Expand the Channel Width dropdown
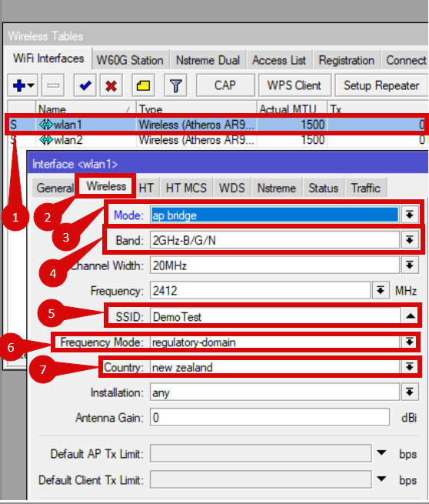This screenshot has height=504, width=429. (x=410, y=265)
